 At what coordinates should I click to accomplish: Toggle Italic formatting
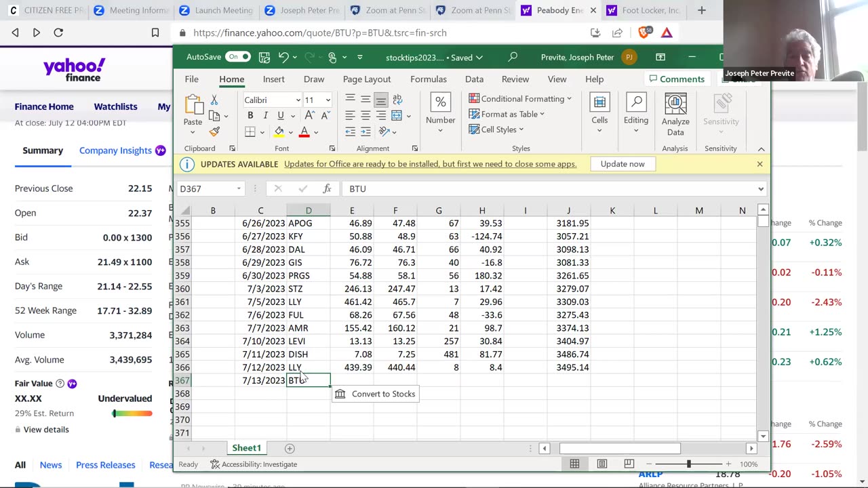click(x=265, y=116)
